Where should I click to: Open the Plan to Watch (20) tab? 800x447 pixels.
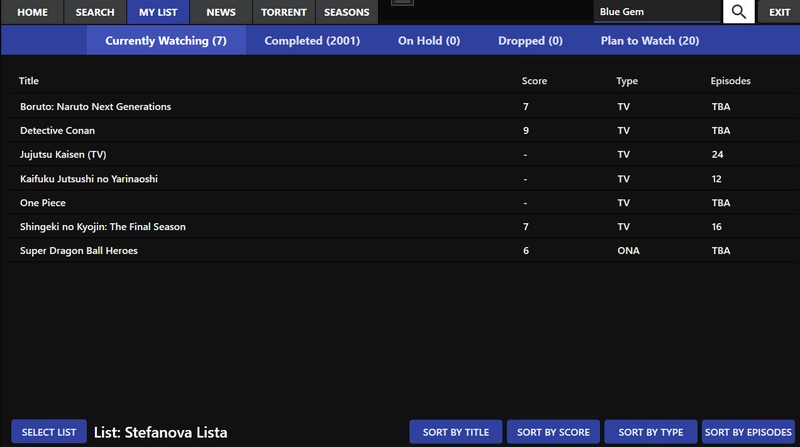click(649, 40)
